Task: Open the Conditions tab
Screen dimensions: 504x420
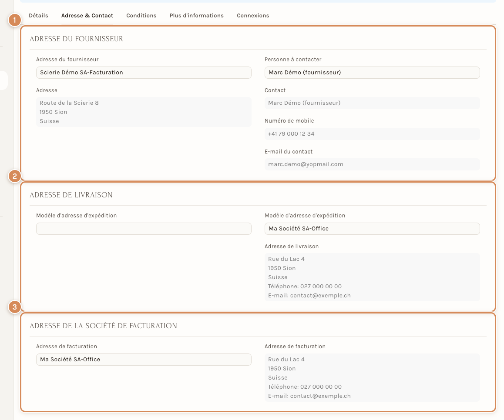Action: (141, 15)
